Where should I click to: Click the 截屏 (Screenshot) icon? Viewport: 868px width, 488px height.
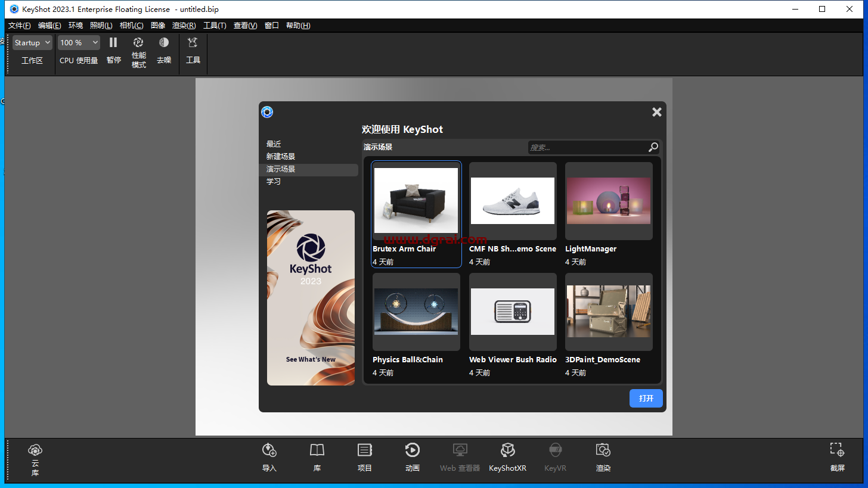point(836,458)
